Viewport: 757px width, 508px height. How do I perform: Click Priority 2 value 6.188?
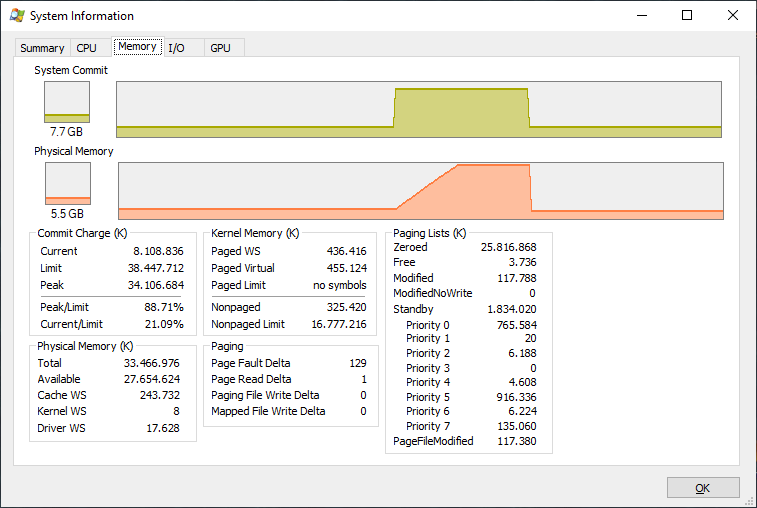click(x=522, y=353)
